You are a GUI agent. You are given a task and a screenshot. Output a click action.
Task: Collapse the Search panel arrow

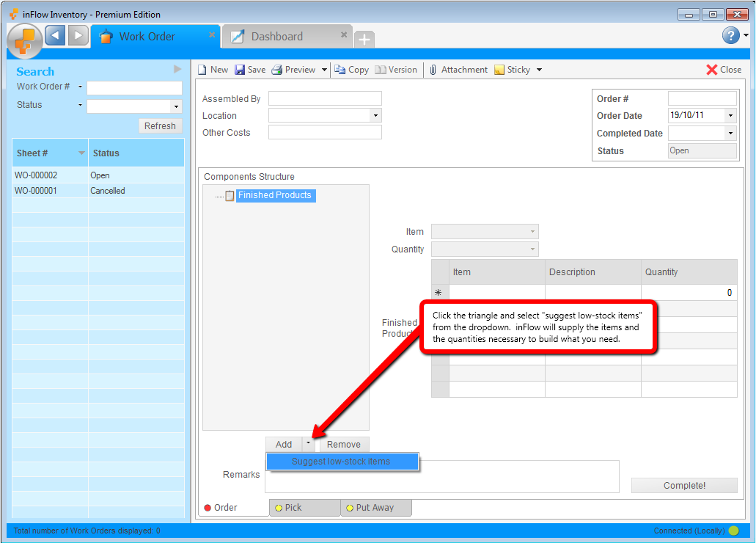coord(177,69)
